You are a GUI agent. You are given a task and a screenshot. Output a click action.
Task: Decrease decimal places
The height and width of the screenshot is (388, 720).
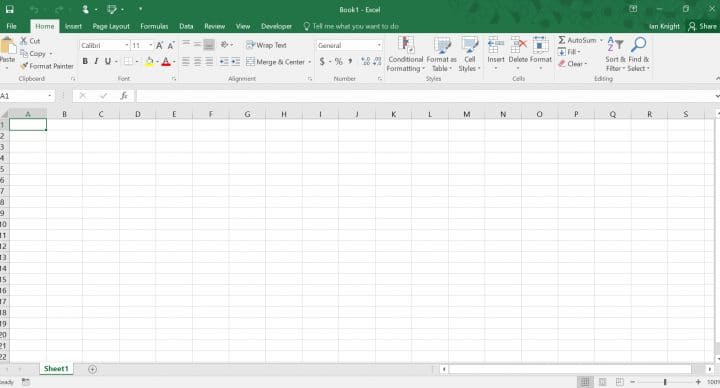click(377, 61)
